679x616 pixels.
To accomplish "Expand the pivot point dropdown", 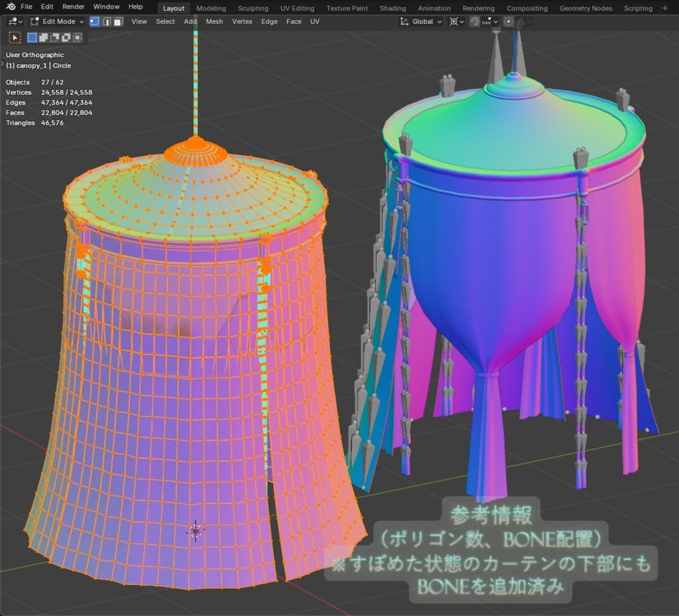I will pos(456,21).
